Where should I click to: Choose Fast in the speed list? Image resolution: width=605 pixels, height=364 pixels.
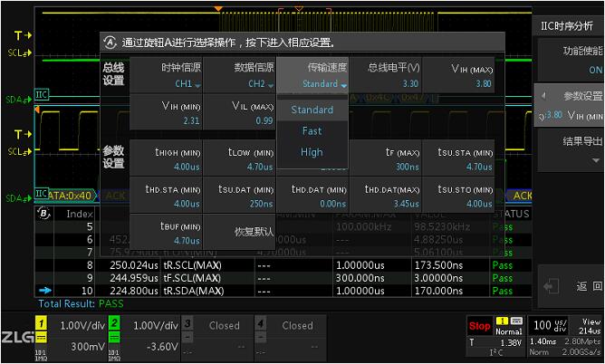click(x=312, y=131)
